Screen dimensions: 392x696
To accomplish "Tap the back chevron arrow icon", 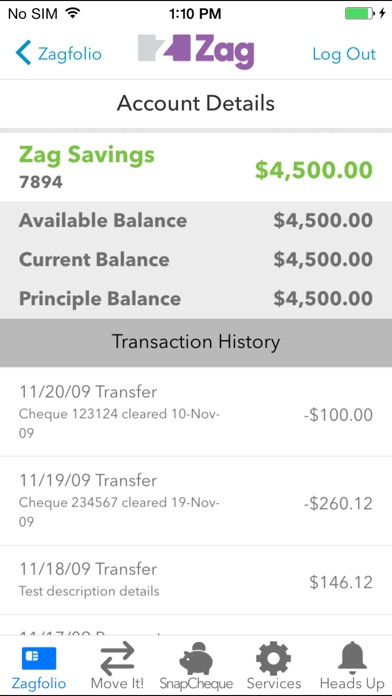I will point(24,53).
